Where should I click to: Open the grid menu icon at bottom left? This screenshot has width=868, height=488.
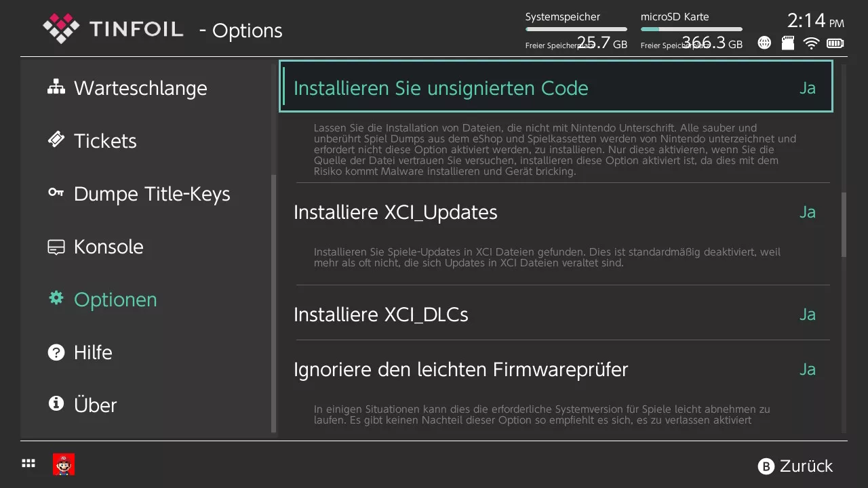tap(28, 464)
